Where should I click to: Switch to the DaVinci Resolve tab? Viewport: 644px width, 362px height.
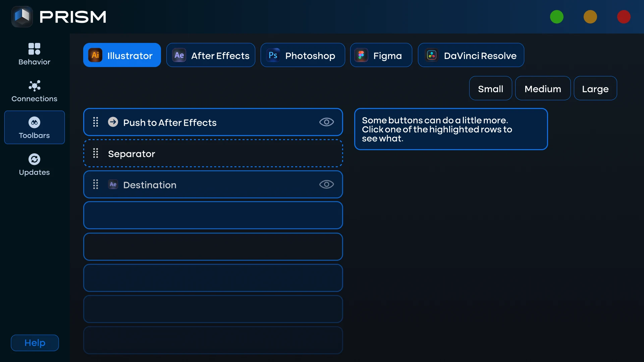(x=471, y=55)
